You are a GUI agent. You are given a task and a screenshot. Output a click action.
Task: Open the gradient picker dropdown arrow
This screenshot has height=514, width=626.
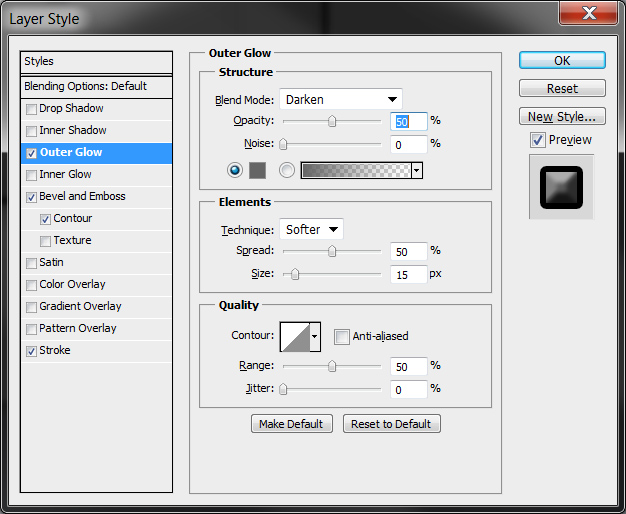pos(417,171)
